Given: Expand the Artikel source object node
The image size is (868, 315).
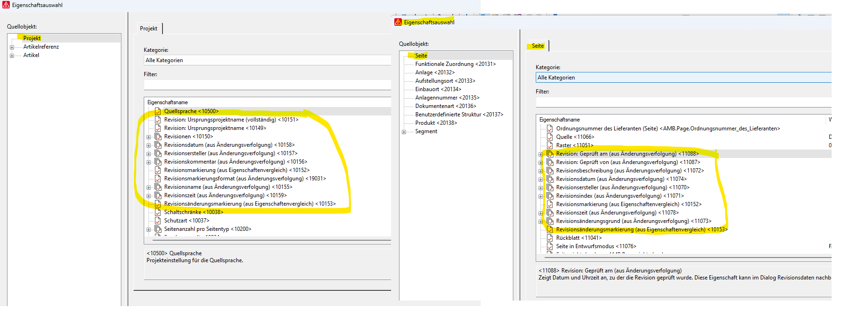Looking at the screenshot, I should [x=12, y=56].
